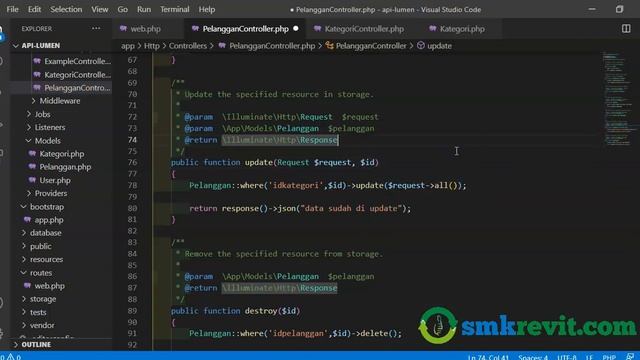Image resolution: width=640 pixels, height=360 pixels.
Task: Change indentation via Spaces: 4
Action: (533, 357)
